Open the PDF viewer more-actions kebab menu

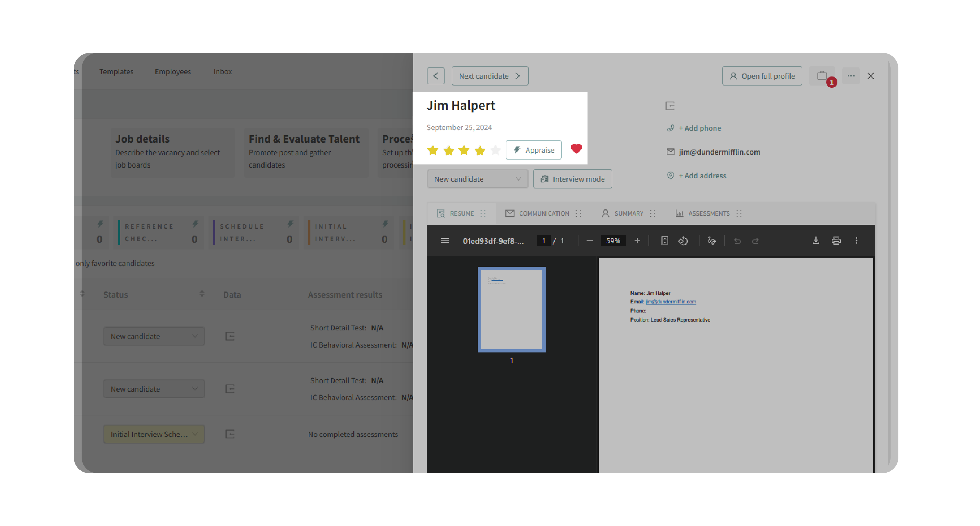856,240
